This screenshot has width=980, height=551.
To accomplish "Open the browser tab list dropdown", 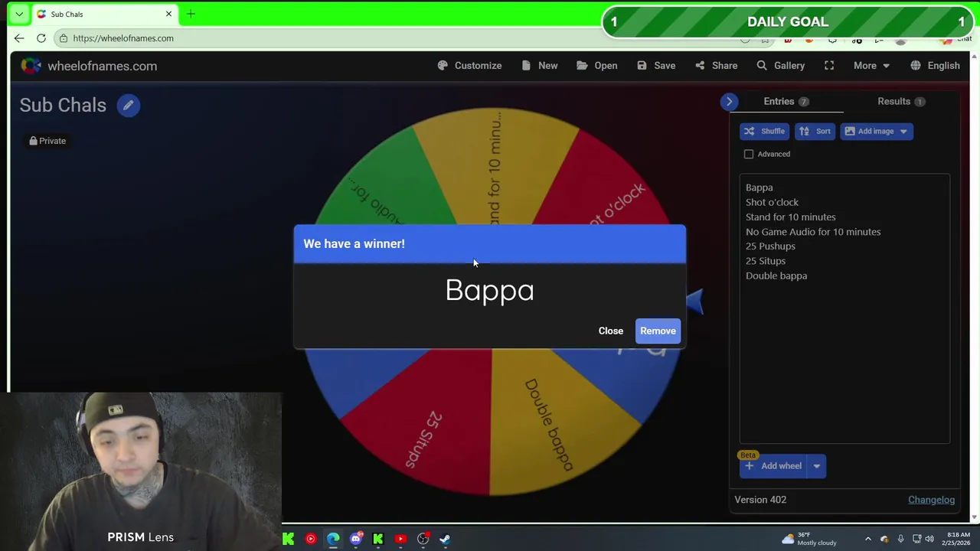I will 19,14.
